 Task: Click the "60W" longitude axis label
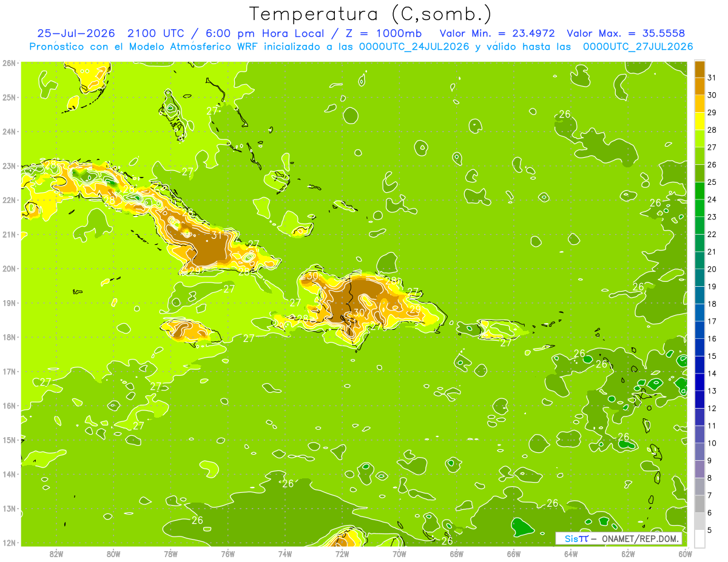click(686, 554)
